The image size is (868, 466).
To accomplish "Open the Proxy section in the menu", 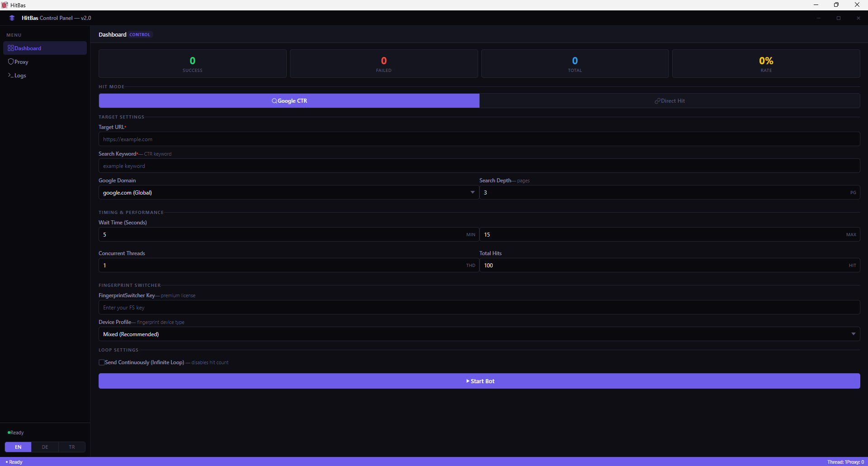I will [21, 62].
